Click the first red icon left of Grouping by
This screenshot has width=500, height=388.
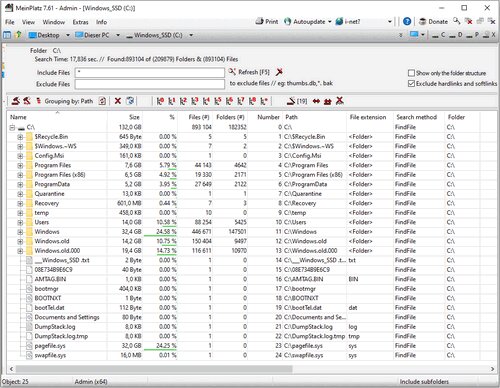point(15,101)
